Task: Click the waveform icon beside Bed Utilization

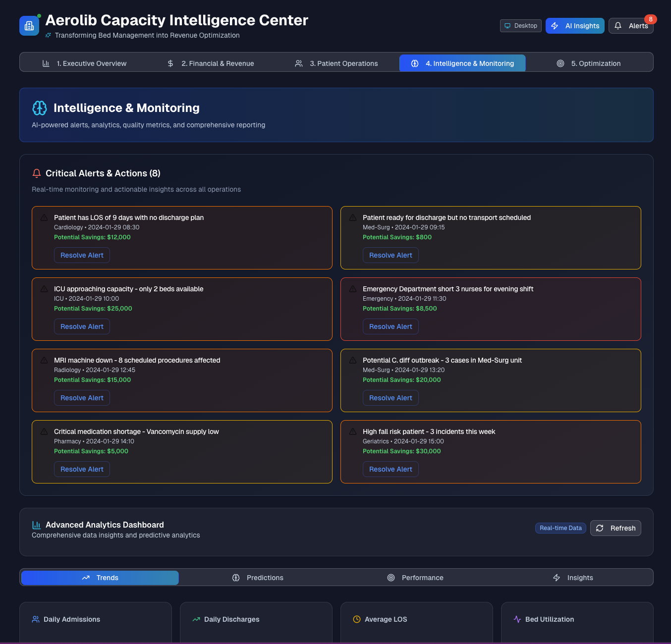Action: pos(517,619)
